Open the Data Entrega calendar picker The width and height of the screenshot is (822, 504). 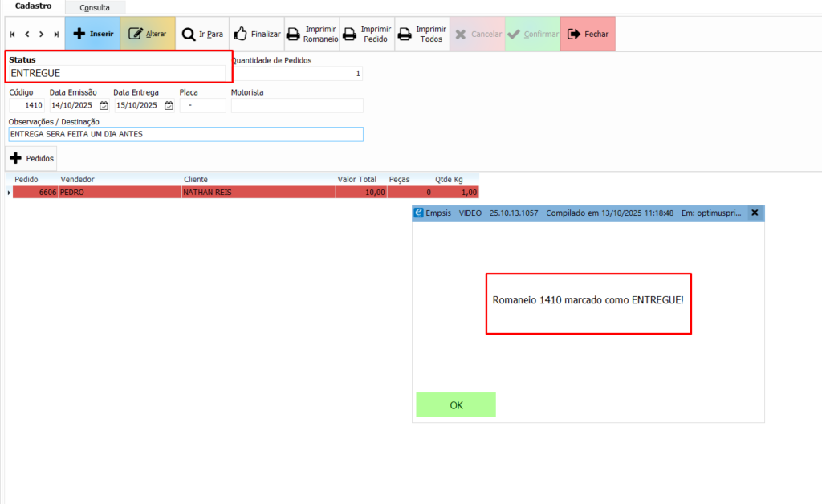coord(169,105)
